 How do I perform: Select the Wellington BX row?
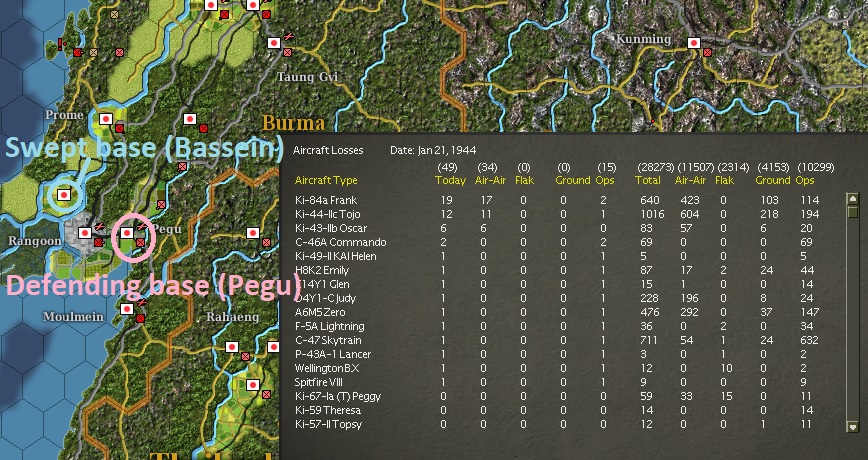click(557, 368)
